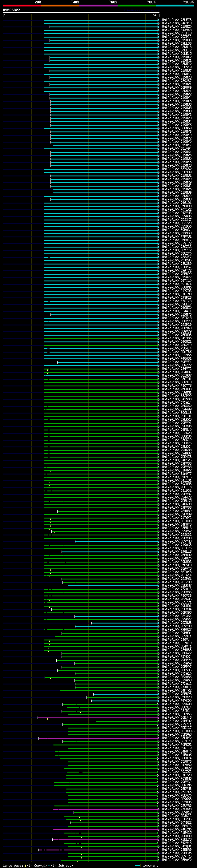
Task: Select the UniRef100_A8CTT6 entry
Action: (177, 386)
